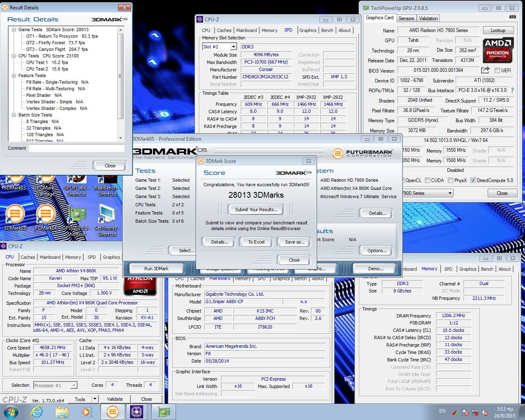The width and height of the screenshot is (525, 420).
Task: Launch the SetPriority desktop shortcut
Action: (107, 221)
